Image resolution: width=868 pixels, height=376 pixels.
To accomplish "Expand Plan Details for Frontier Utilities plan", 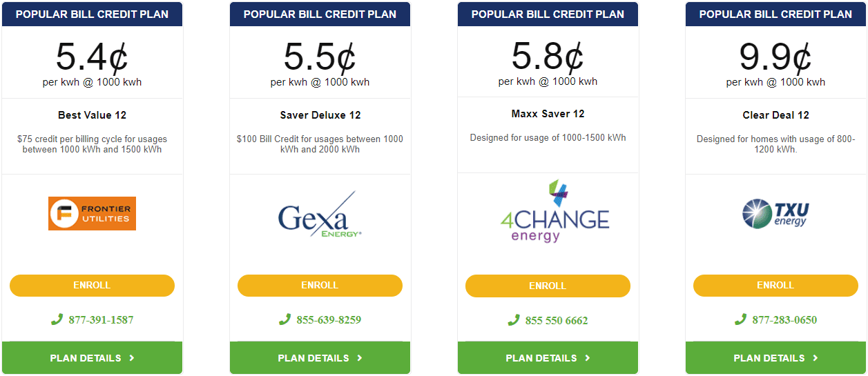I will (92, 358).
